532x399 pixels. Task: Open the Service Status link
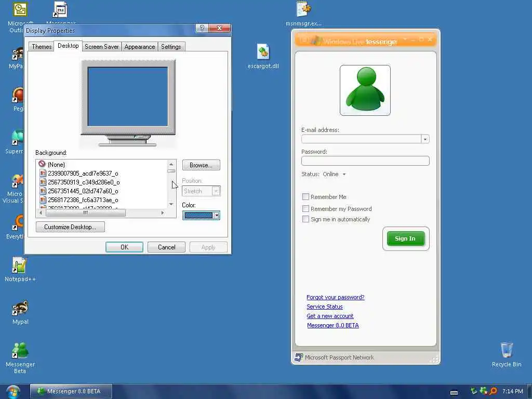(324, 307)
